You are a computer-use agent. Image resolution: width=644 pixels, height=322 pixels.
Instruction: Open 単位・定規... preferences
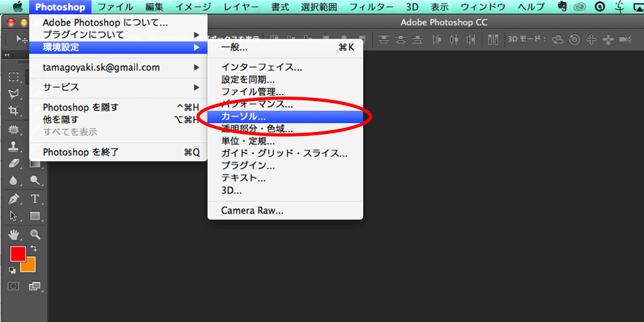pyautogui.click(x=285, y=141)
